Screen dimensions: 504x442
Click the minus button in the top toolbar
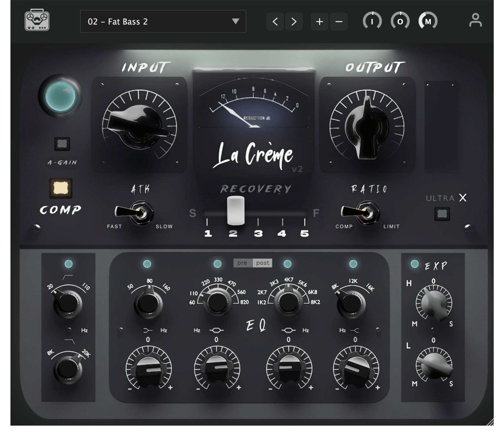point(339,21)
